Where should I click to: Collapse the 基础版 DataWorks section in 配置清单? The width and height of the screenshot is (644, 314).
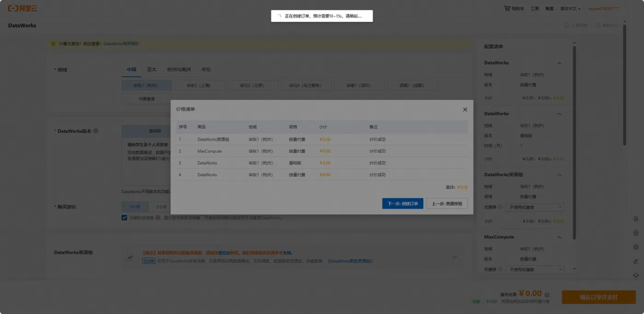click(559, 114)
